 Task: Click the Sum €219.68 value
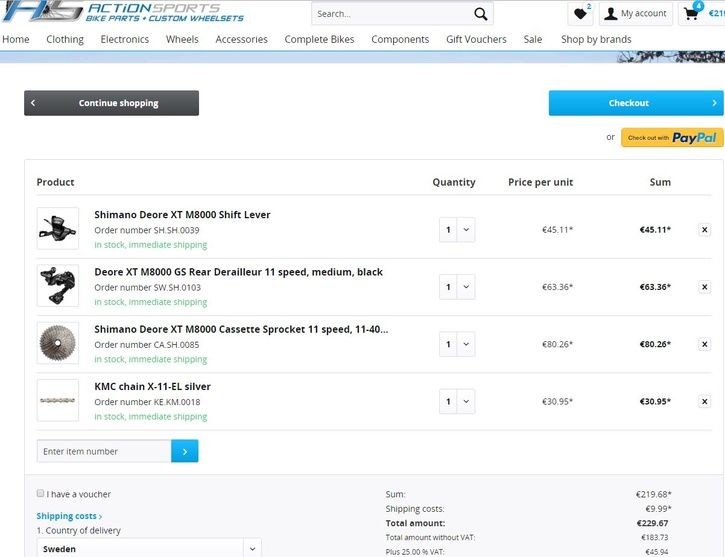[x=653, y=495]
